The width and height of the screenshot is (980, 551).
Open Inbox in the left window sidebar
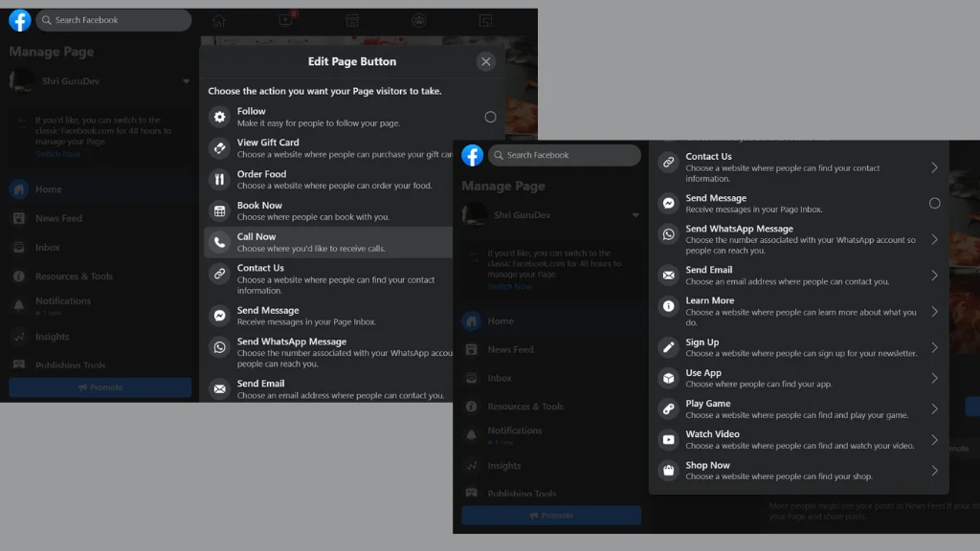[100, 248]
